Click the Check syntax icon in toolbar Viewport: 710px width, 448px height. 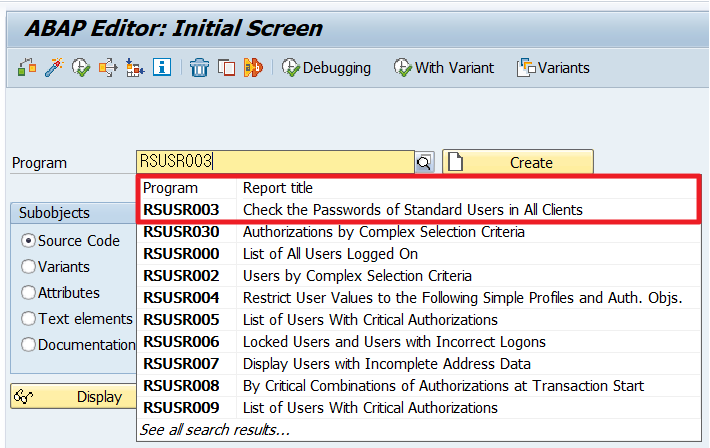27,68
